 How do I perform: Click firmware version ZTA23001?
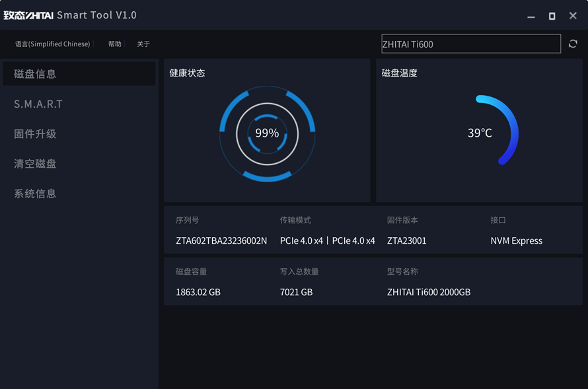tap(406, 240)
